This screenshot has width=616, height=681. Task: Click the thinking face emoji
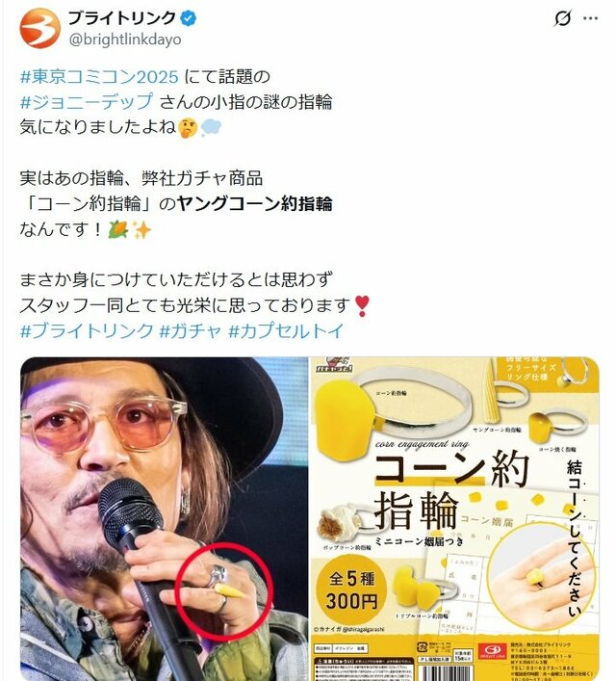(x=188, y=128)
